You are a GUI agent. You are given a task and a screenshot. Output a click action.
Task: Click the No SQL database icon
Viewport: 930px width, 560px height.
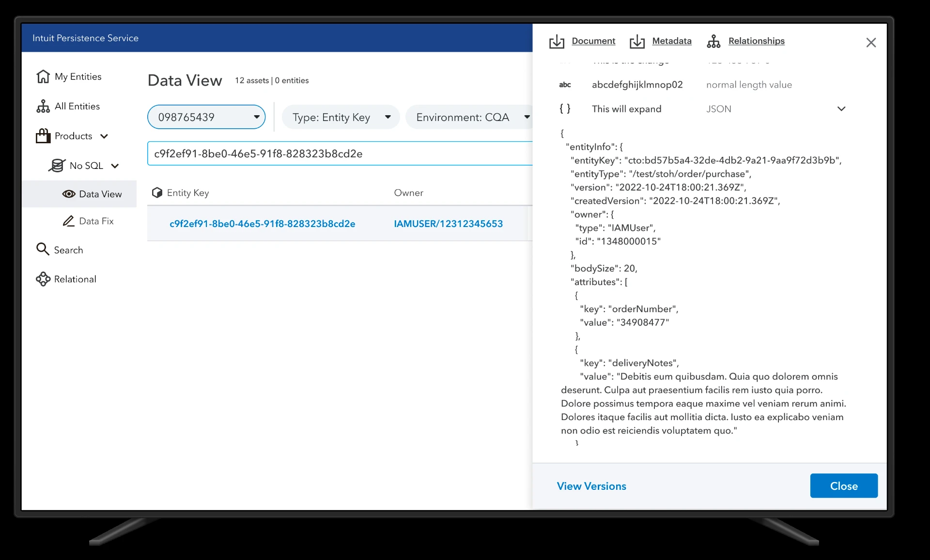point(57,166)
